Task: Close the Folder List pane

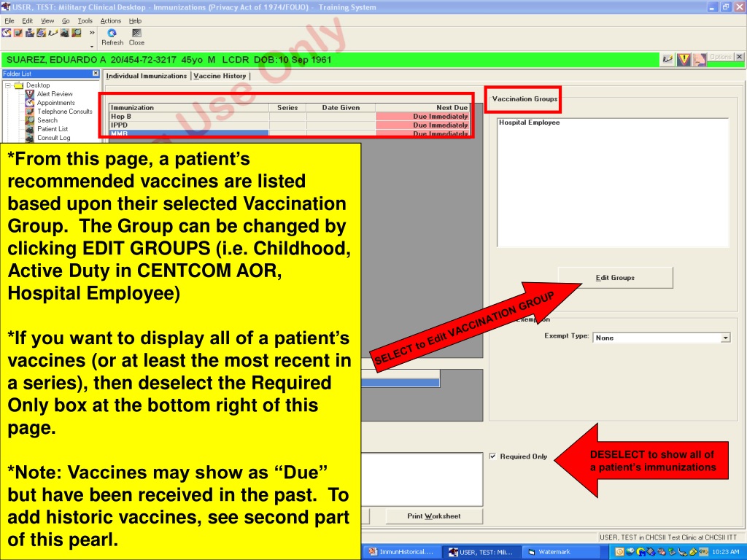Action: coord(96,74)
